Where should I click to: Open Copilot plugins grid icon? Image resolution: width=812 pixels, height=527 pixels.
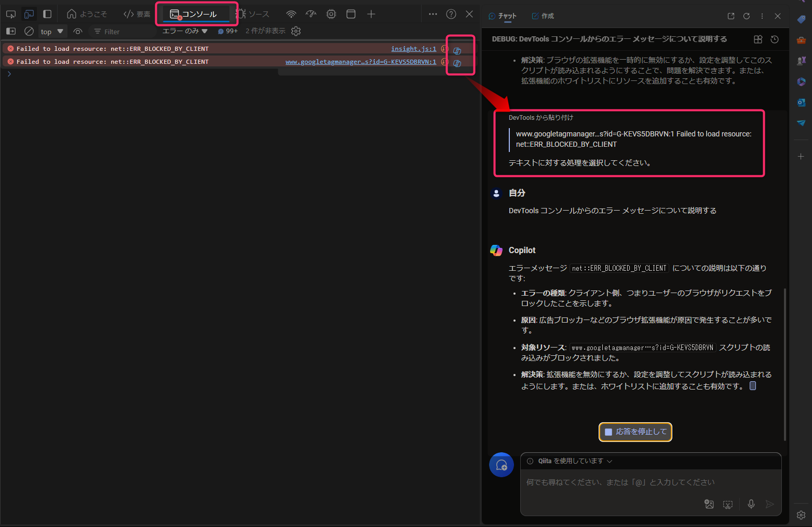[x=758, y=39]
